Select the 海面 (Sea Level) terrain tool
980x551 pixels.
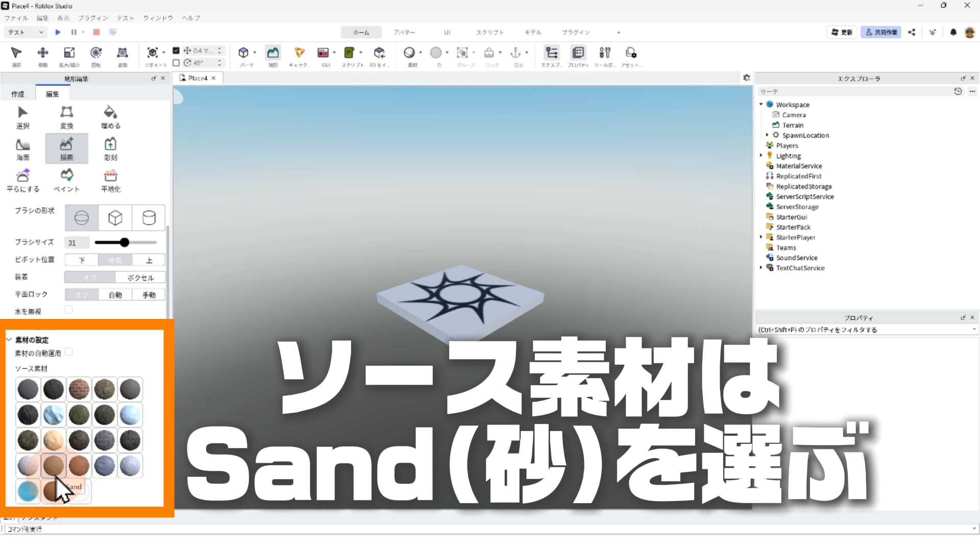click(22, 148)
